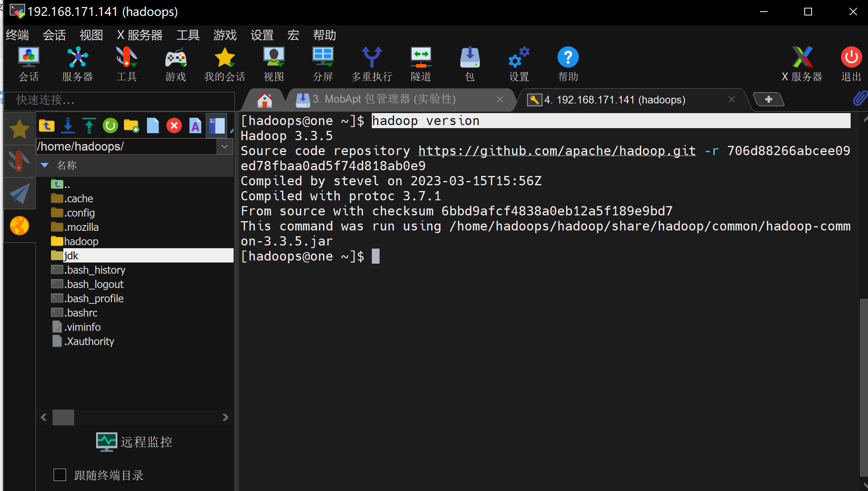The height and width of the screenshot is (491, 868).
Task: Open the favorites star sidebar panel
Action: 19,128
